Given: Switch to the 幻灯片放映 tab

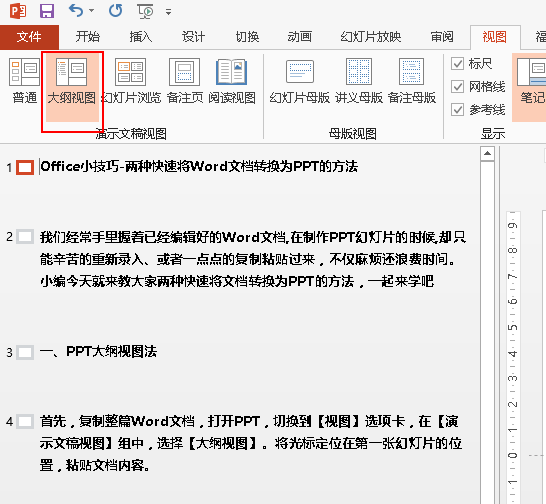Looking at the screenshot, I should 371,37.
